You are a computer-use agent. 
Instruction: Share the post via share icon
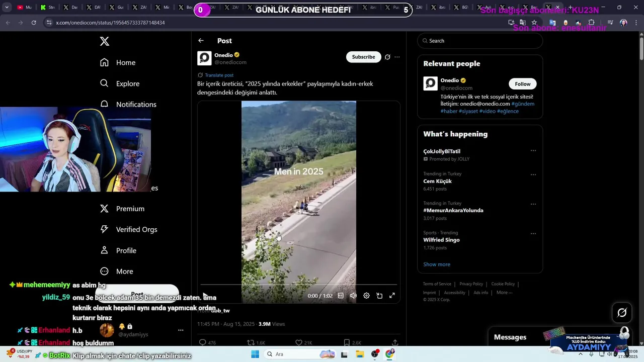[395, 342]
